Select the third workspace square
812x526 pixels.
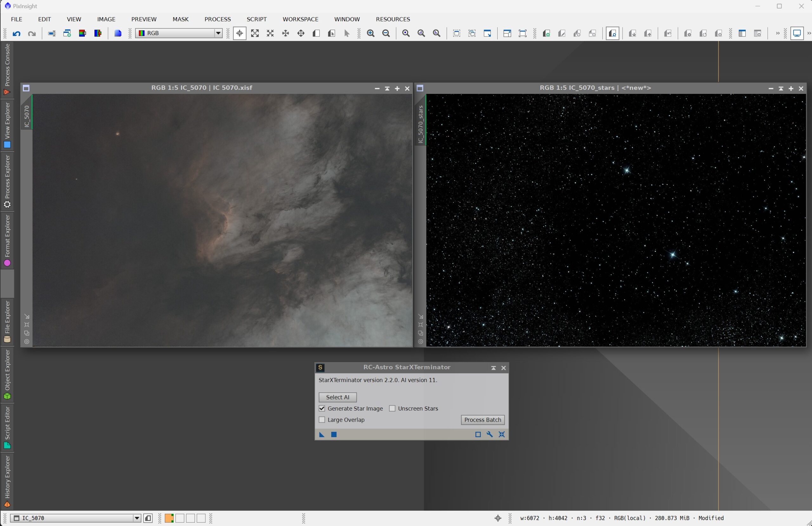(190, 518)
